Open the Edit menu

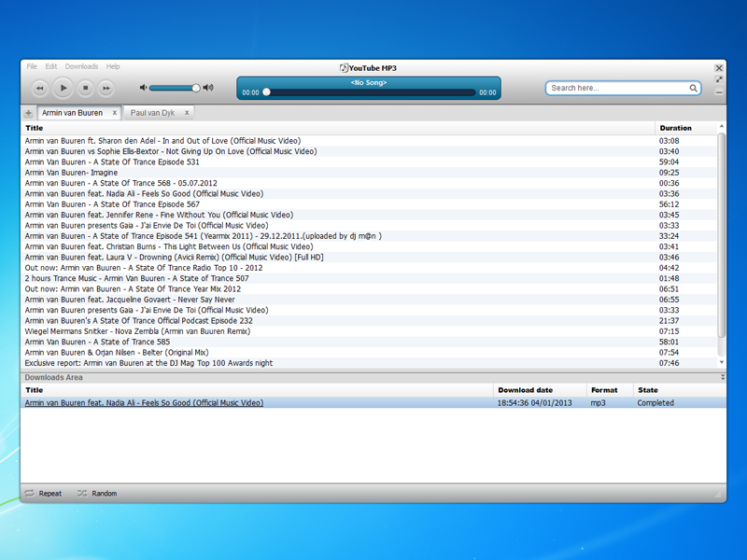(51, 66)
